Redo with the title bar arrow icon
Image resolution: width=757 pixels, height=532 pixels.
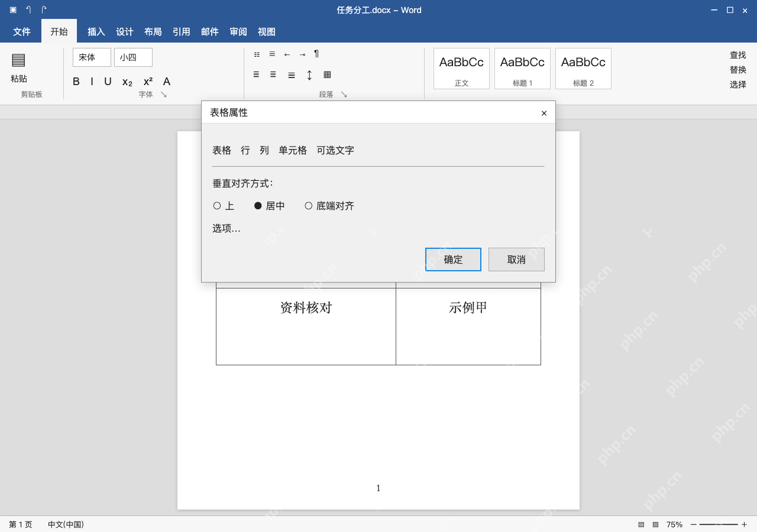[44, 9]
